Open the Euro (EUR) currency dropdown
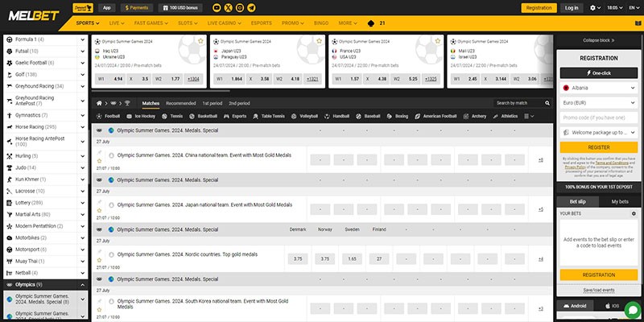The width and height of the screenshot is (644, 322). pos(599,103)
